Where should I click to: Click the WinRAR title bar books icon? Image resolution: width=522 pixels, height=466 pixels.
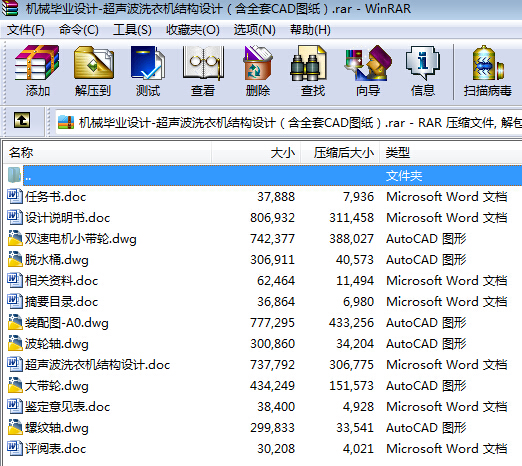(x=9, y=8)
